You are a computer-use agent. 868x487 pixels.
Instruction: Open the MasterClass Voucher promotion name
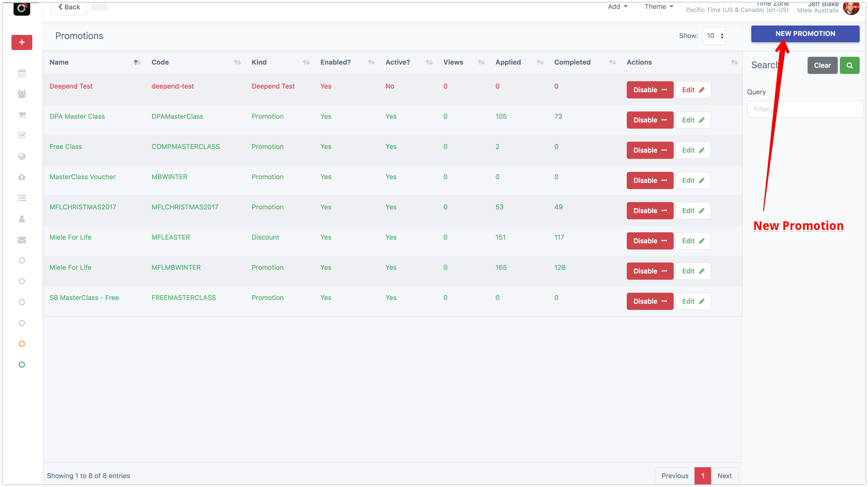82,177
